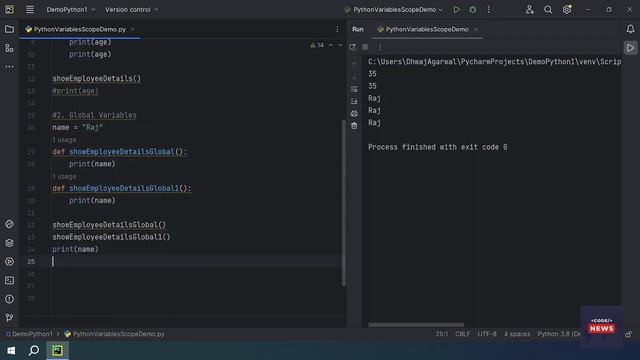640x360 pixels.
Task: Select the Run tool window tab
Action: click(358, 29)
